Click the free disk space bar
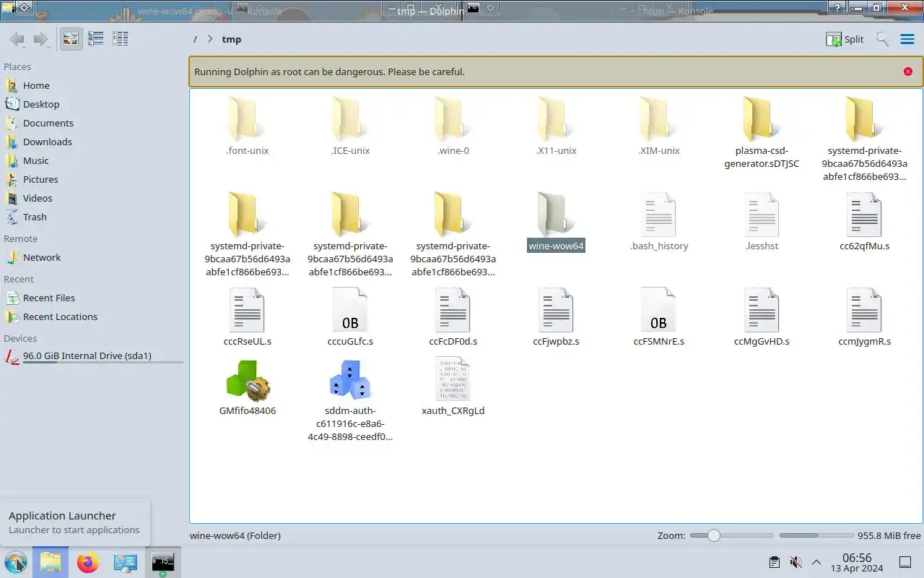Screen dimensions: 924x578 pyautogui.click(x=816, y=535)
